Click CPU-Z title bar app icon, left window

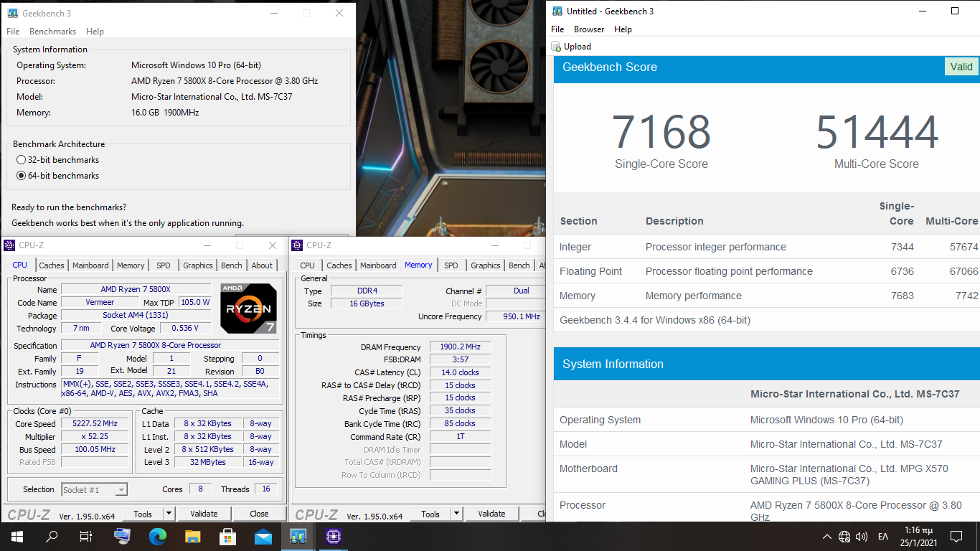tap(9, 245)
